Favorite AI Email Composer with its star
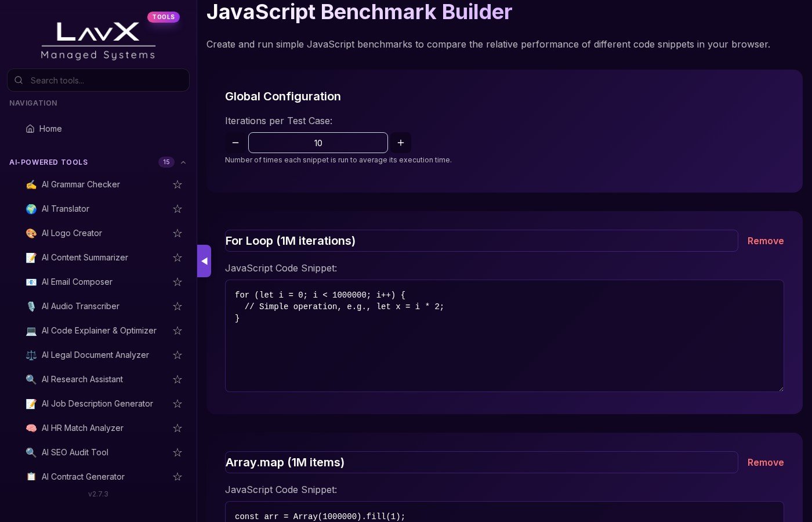The width and height of the screenshot is (812, 522). click(x=177, y=282)
